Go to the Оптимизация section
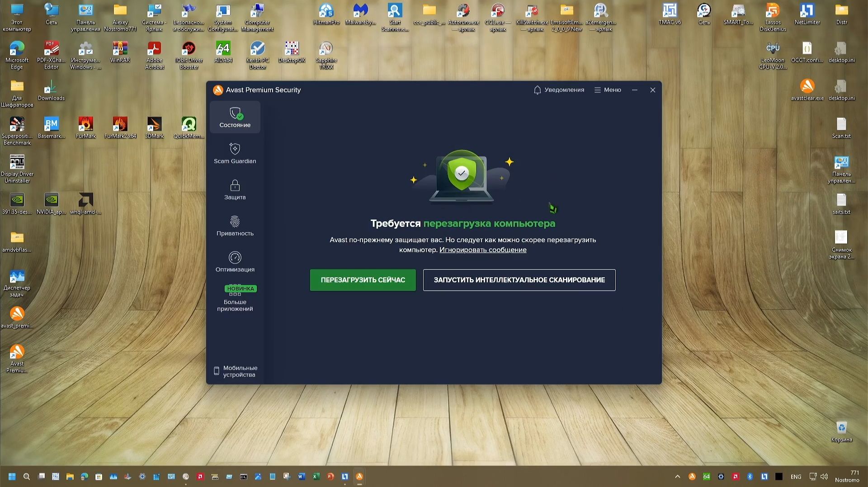This screenshot has width=868, height=487. (235, 262)
